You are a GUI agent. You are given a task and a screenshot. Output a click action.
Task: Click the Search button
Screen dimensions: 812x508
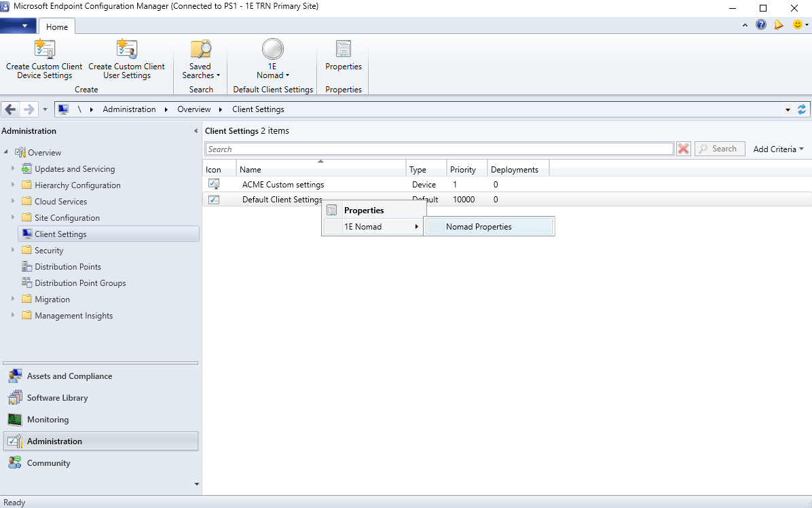[x=719, y=149]
